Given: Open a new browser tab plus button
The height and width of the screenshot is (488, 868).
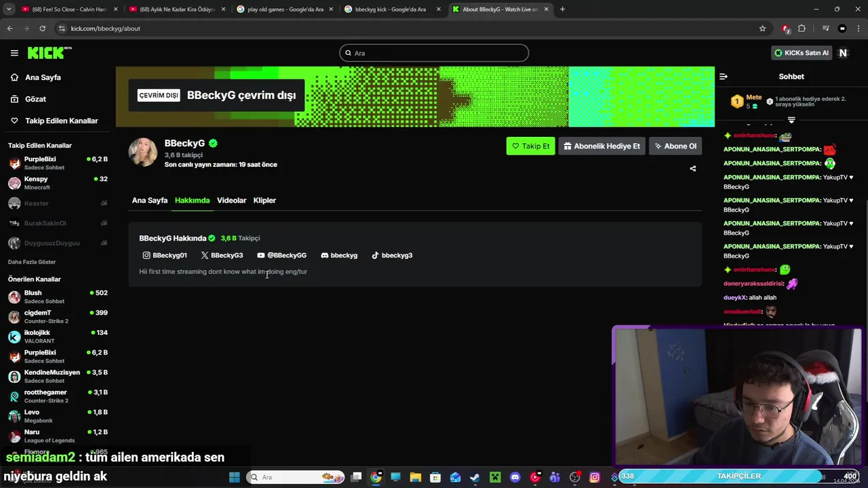Looking at the screenshot, I should 562,9.
